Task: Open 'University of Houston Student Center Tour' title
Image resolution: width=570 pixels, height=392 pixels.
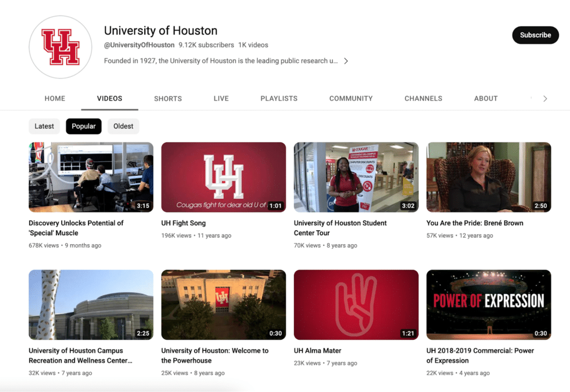Action: coord(340,228)
